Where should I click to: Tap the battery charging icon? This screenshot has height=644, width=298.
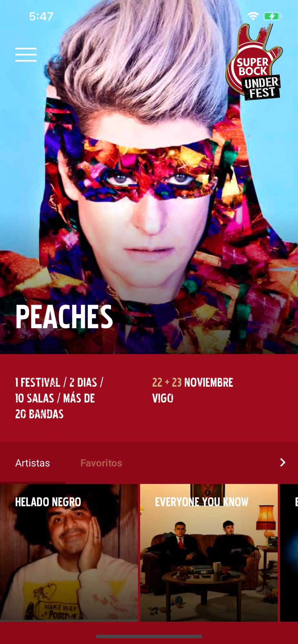pos(273,16)
